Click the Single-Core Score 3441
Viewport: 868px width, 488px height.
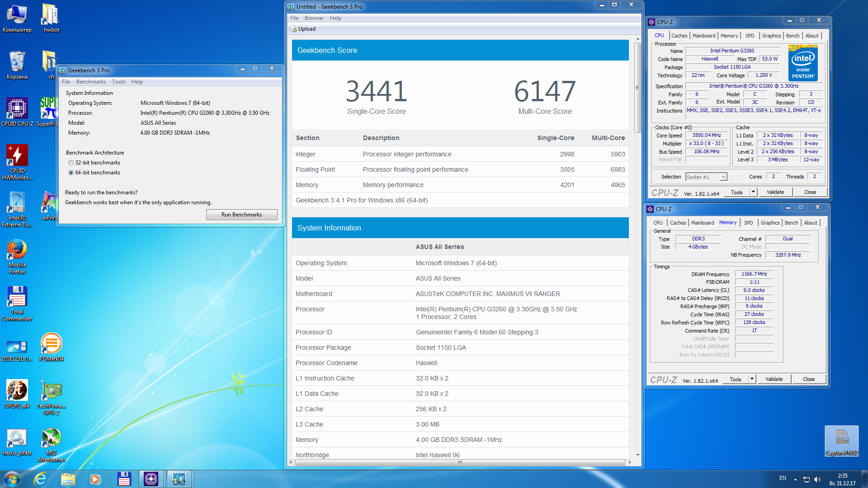pyautogui.click(x=376, y=91)
